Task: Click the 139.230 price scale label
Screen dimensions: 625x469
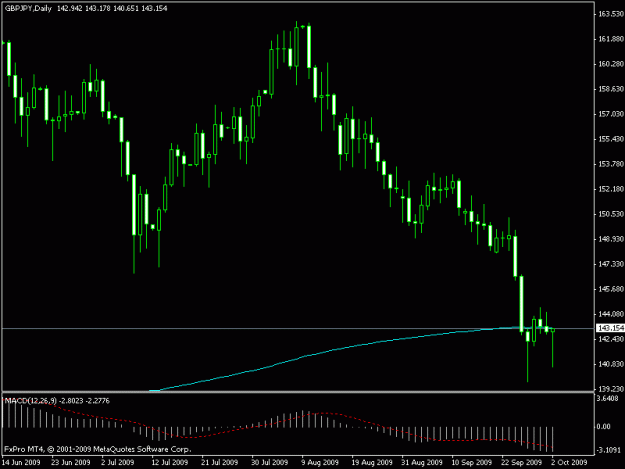Action: click(611, 389)
